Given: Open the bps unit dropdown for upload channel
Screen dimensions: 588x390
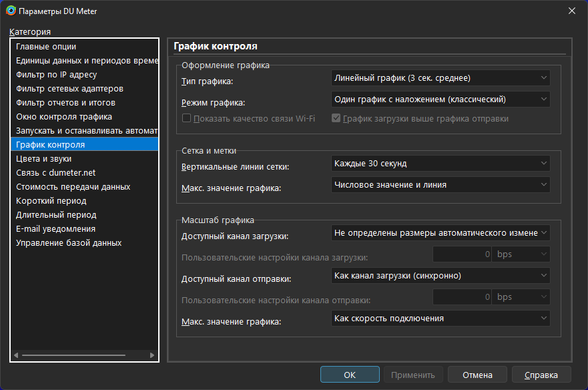Looking at the screenshot, I should [521, 297].
